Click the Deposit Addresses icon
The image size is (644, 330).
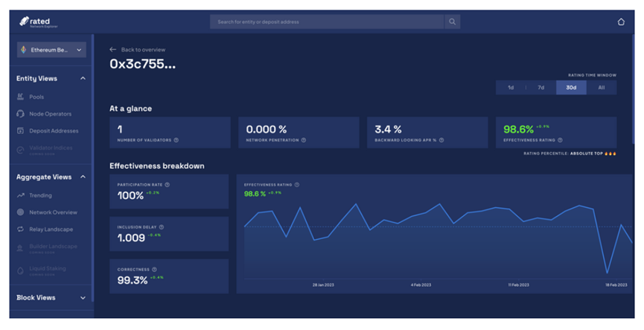(x=21, y=131)
